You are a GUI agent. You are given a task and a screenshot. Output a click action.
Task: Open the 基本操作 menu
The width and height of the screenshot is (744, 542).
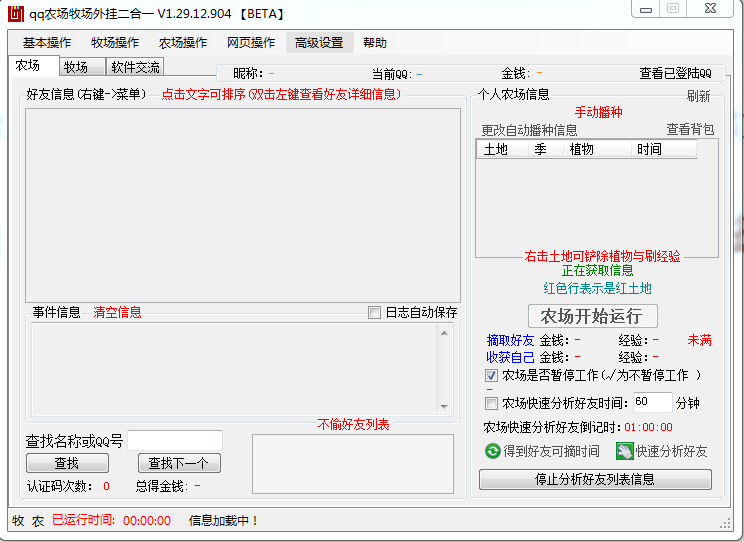(x=47, y=43)
